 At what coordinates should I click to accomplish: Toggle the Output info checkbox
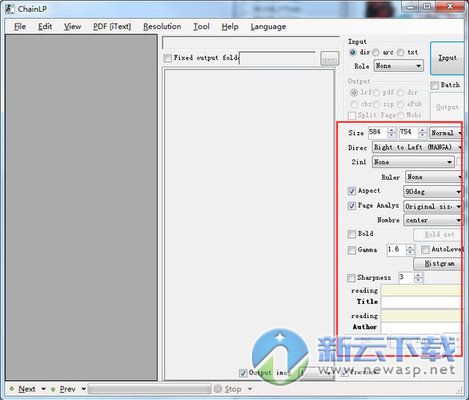(243, 373)
